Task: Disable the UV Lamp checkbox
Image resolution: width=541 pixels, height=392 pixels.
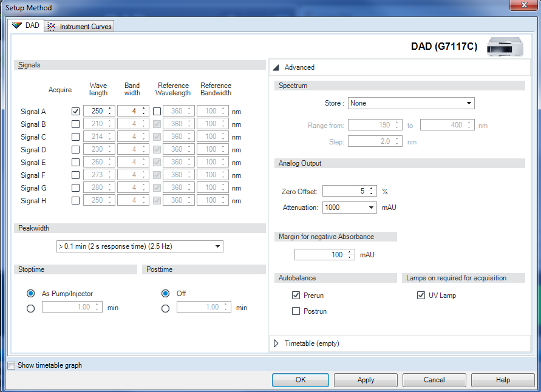Action: click(421, 296)
